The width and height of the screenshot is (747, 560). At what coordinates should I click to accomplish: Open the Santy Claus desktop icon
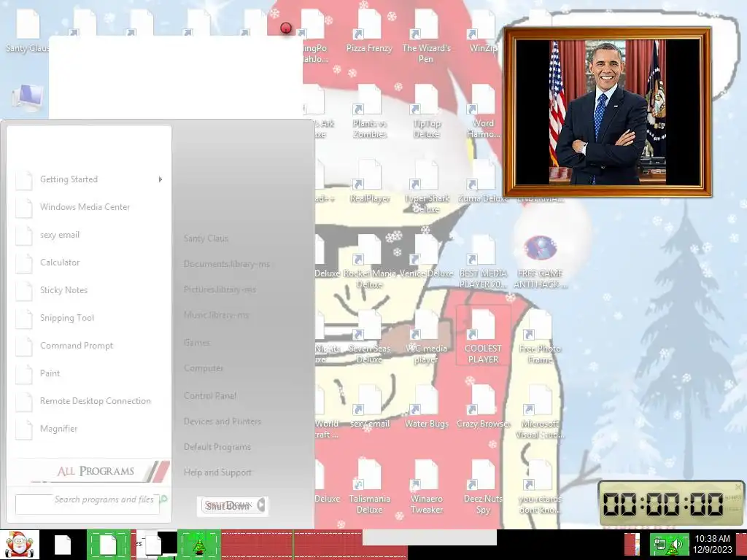(27, 31)
